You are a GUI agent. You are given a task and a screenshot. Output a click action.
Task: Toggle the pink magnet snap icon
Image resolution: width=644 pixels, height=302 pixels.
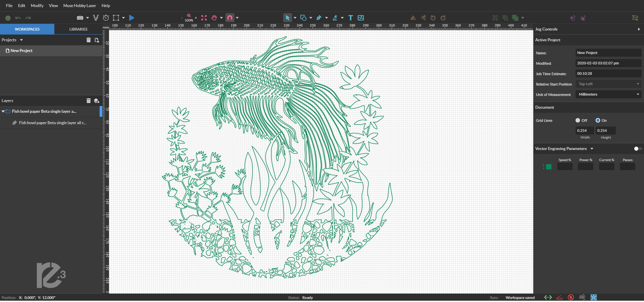pos(230,18)
